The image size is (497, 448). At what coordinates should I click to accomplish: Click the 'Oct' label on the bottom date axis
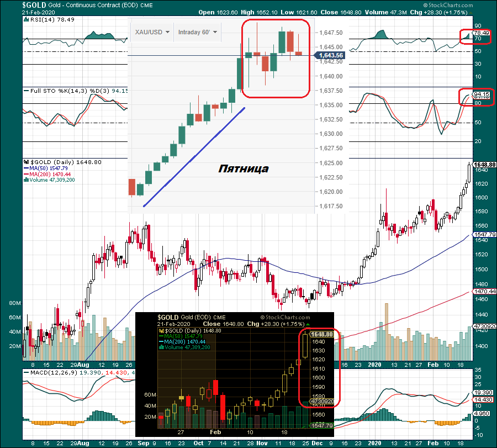198,443
